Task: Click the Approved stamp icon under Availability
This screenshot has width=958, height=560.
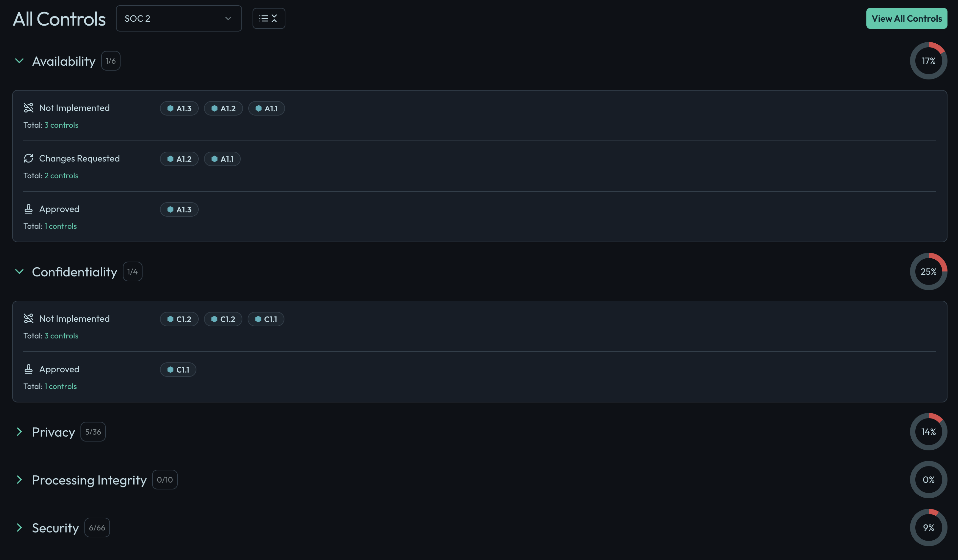Action: pyautogui.click(x=29, y=208)
